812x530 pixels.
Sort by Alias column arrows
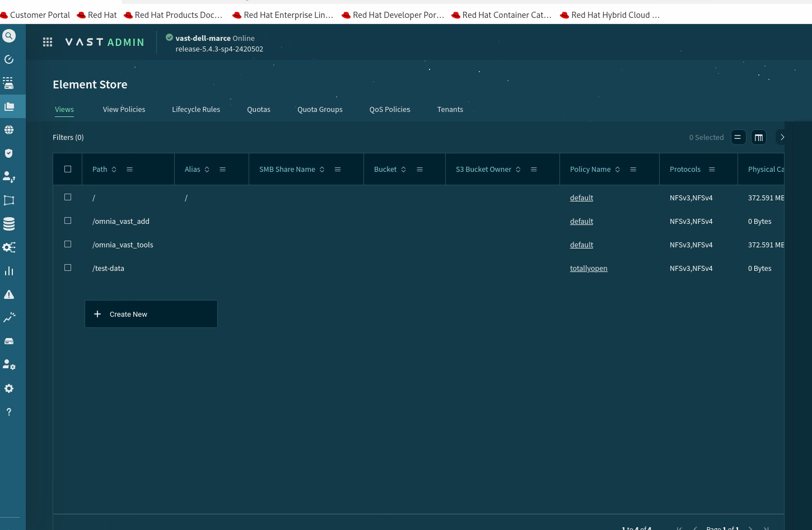pos(207,169)
